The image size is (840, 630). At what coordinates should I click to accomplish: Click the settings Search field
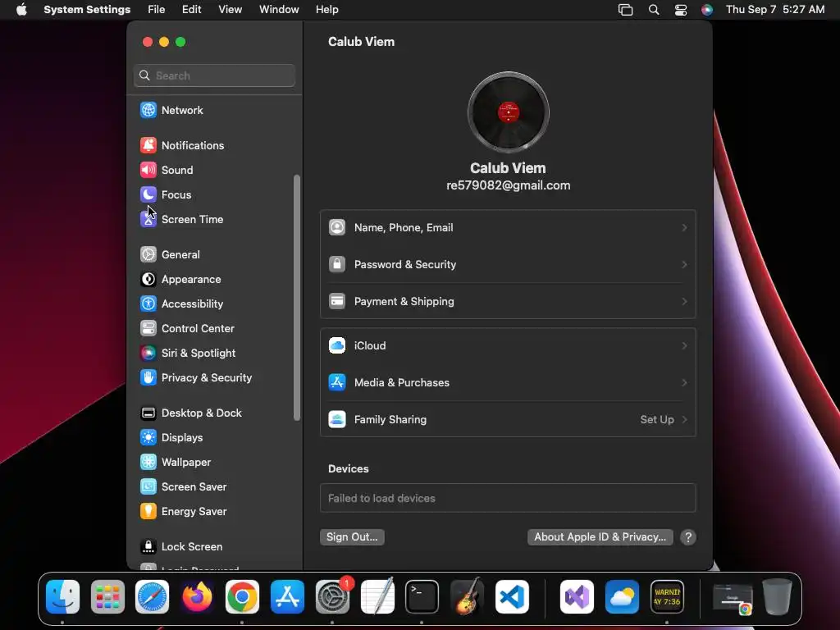pos(214,75)
